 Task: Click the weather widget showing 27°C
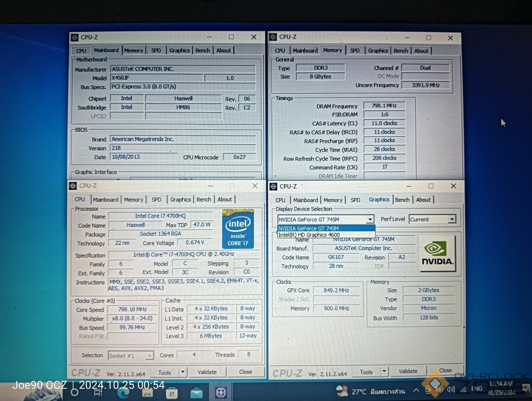tap(371, 391)
